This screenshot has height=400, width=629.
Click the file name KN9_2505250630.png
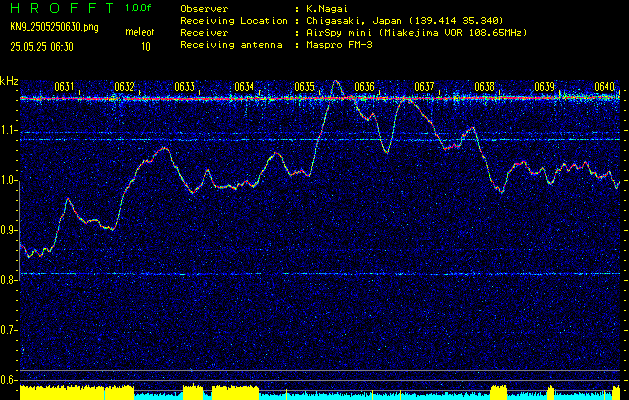pos(54,27)
